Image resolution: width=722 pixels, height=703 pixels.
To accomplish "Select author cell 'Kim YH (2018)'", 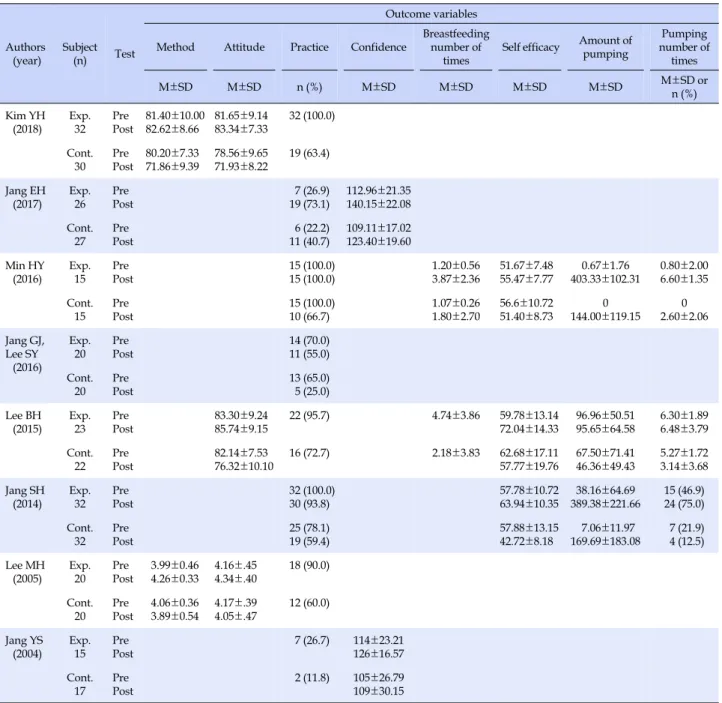I will (x=25, y=122).
